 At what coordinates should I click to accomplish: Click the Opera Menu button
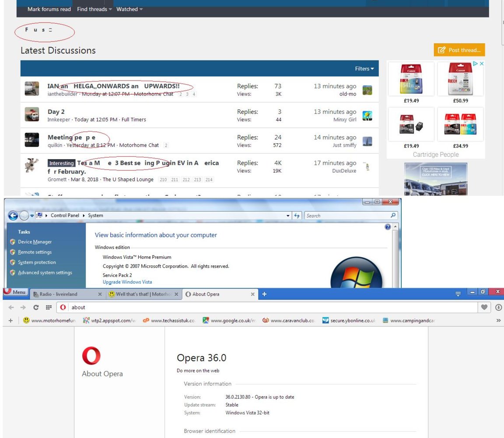point(15,292)
